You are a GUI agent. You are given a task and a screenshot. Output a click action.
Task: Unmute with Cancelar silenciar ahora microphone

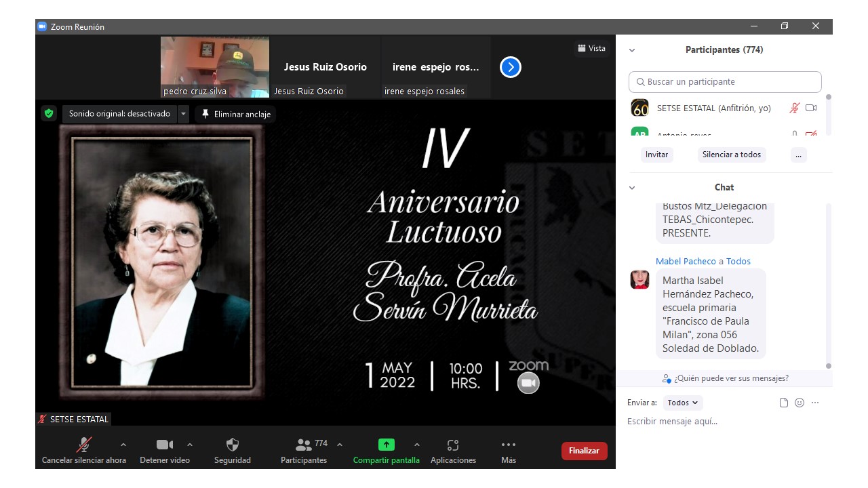(84, 451)
